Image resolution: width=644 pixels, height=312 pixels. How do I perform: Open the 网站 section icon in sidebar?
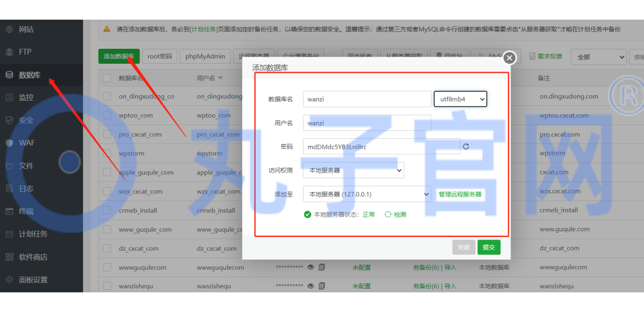pos(10,30)
